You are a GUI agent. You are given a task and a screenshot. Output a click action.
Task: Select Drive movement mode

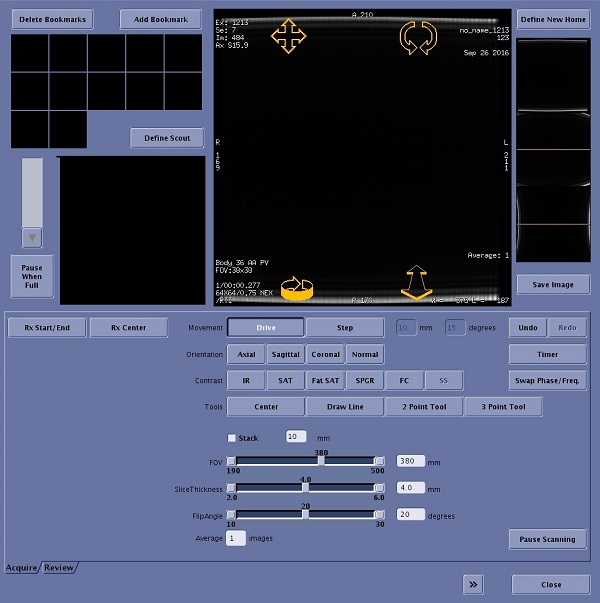point(265,327)
